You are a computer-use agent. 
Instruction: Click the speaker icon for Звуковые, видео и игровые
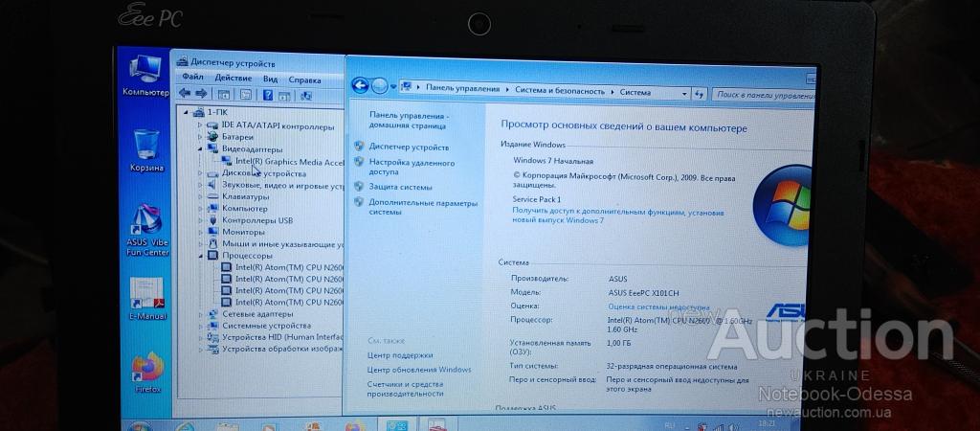pyautogui.click(x=212, y=185)
